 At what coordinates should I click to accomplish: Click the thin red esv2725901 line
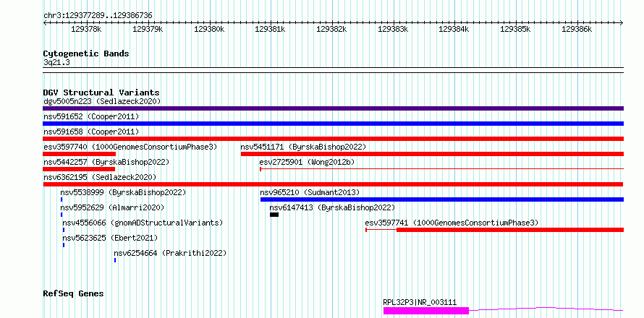click(442, 169)
